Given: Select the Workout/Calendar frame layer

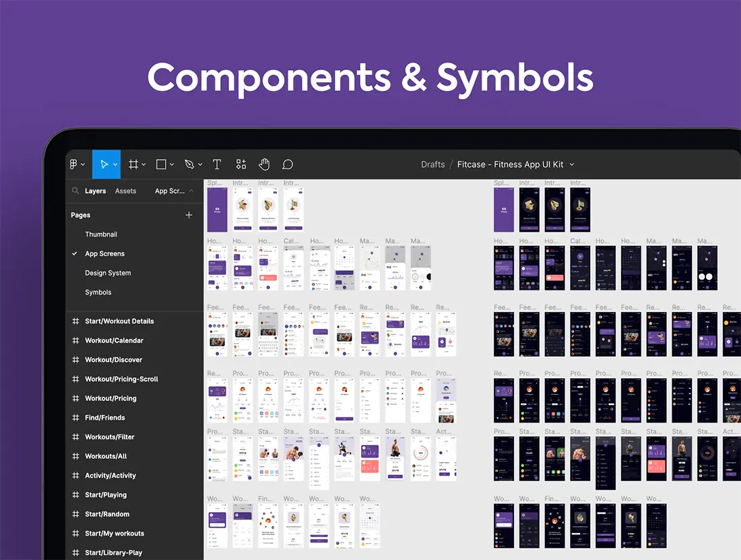Looking at the screenshot, I should [x=114, y=341].
